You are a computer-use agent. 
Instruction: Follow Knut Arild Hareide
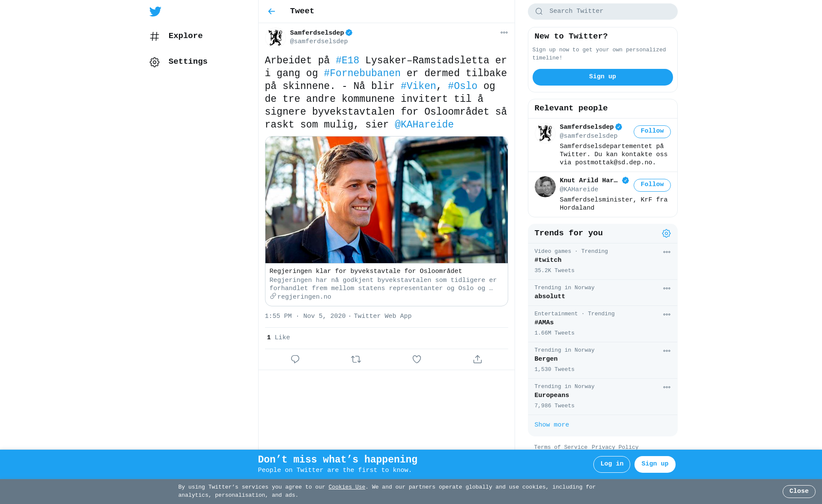coord(652,185)
